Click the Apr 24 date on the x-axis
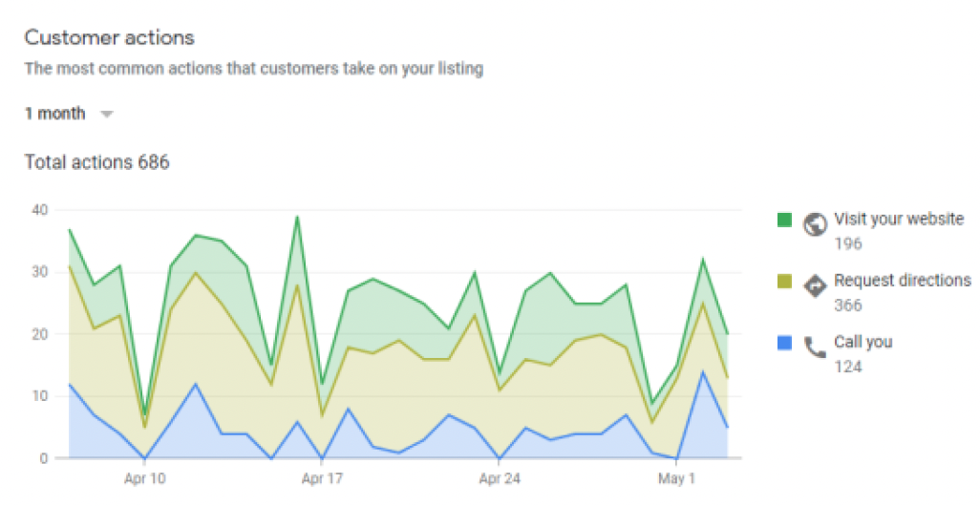This screenshot has width=980, height=506. pos(500,478)
